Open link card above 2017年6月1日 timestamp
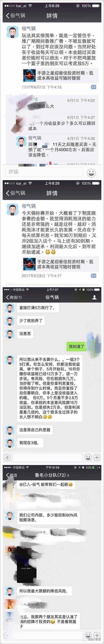 click(60, 76)
